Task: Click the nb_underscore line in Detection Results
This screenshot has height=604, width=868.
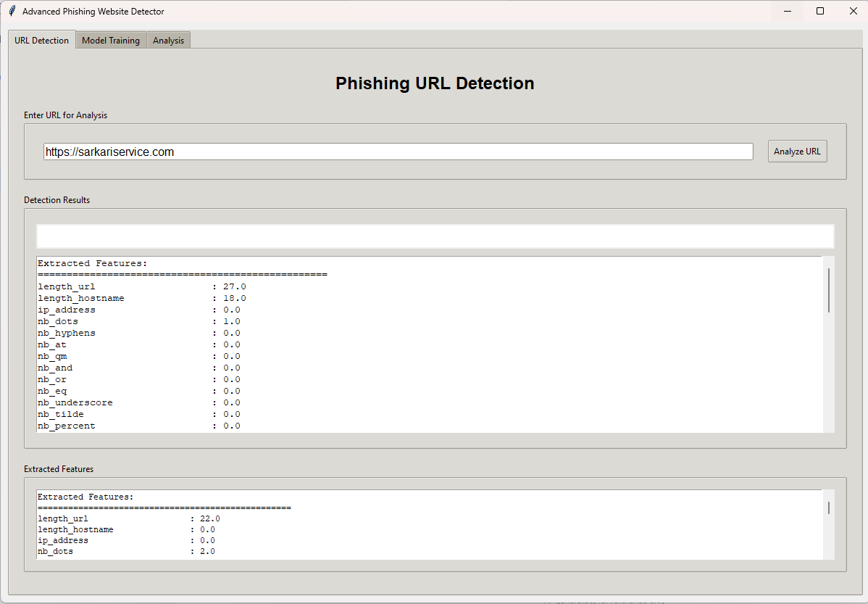Action: (x=138, y=402)
